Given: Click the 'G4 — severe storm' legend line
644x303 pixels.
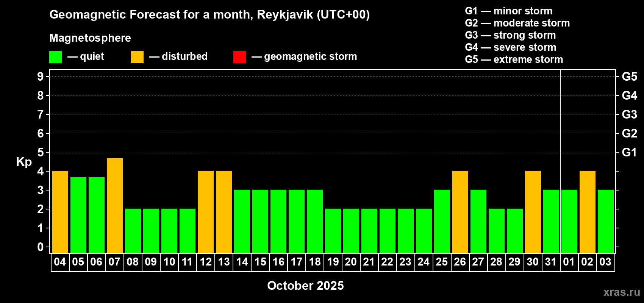Looking at the screenshot, I should tap(511, 47).
